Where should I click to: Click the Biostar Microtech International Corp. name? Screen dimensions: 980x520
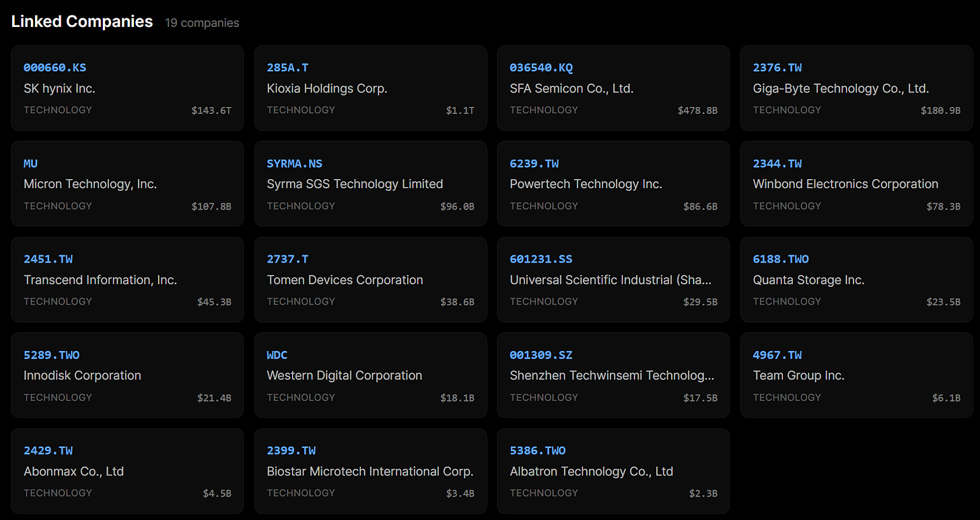[370, 471]
